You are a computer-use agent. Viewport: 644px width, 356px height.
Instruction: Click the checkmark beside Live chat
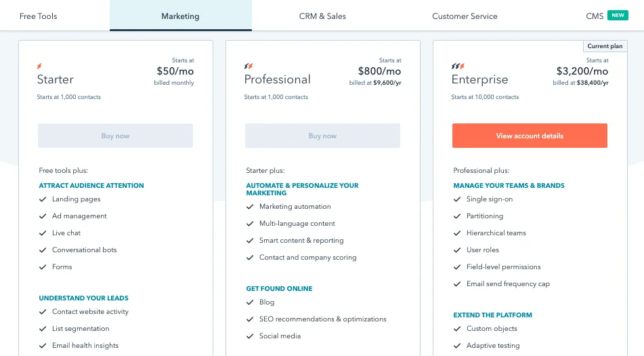43,233
